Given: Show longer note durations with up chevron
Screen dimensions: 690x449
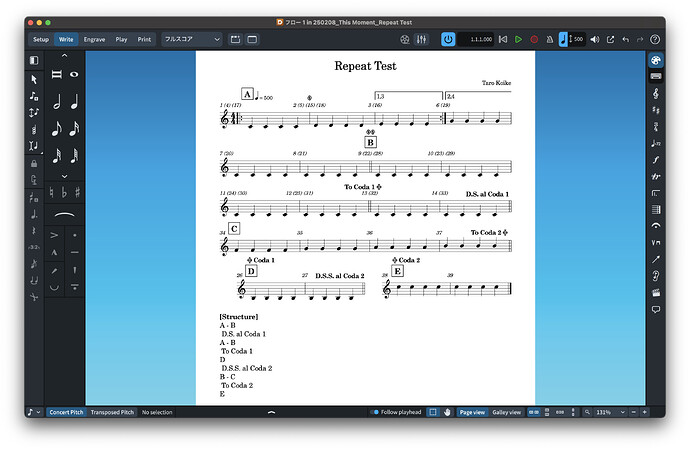Looking at the screenshot, I should (64, 56).
